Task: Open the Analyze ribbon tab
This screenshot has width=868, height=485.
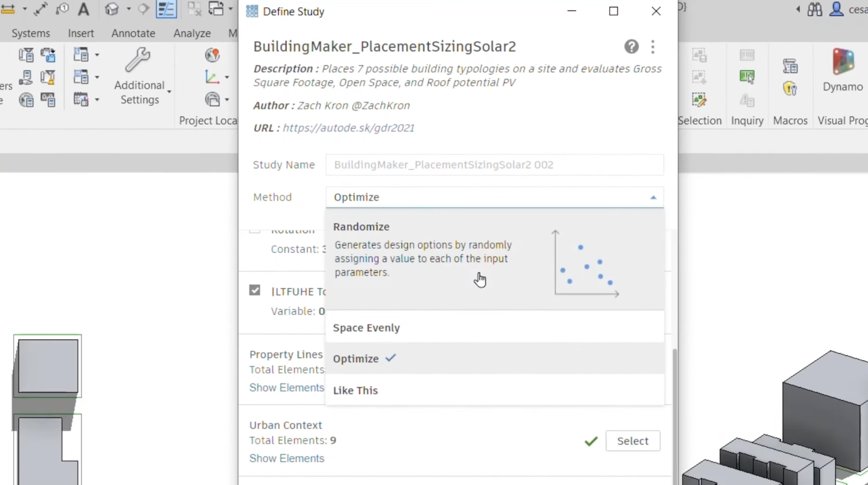Action: [x=192, y=33]
